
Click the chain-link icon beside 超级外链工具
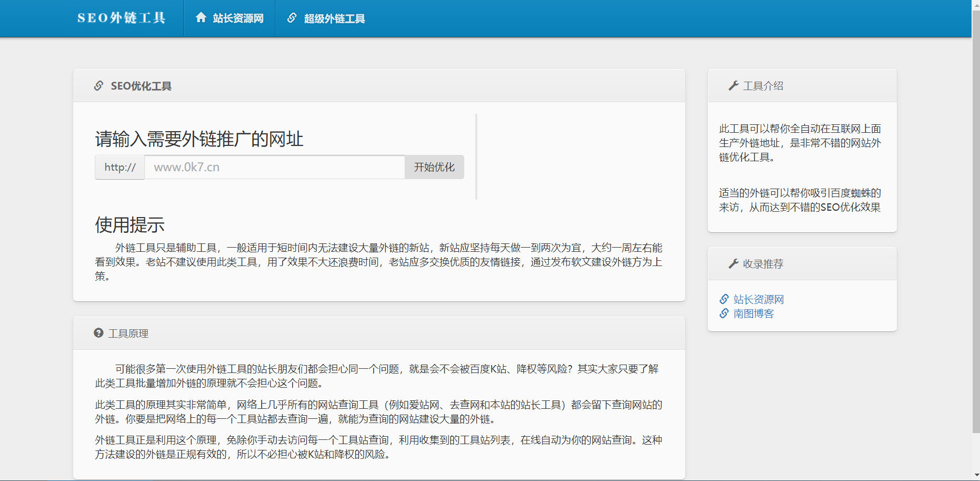[291, 17]
